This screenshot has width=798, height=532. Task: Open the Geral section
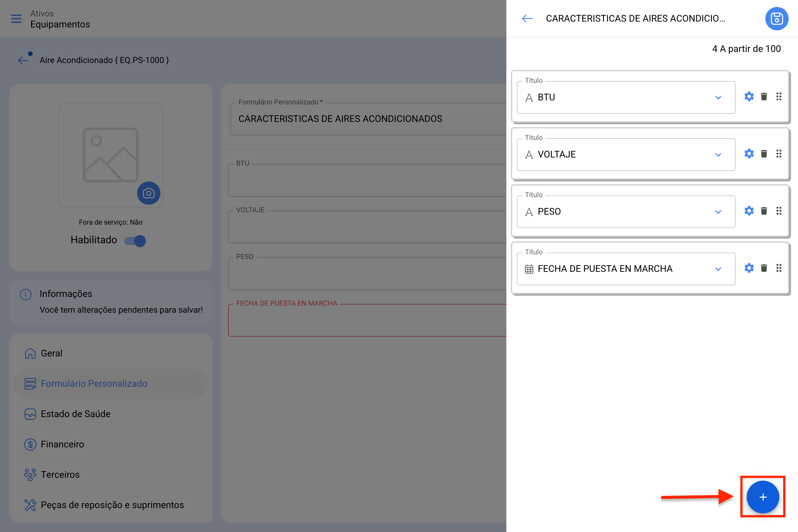pos(111,353)
